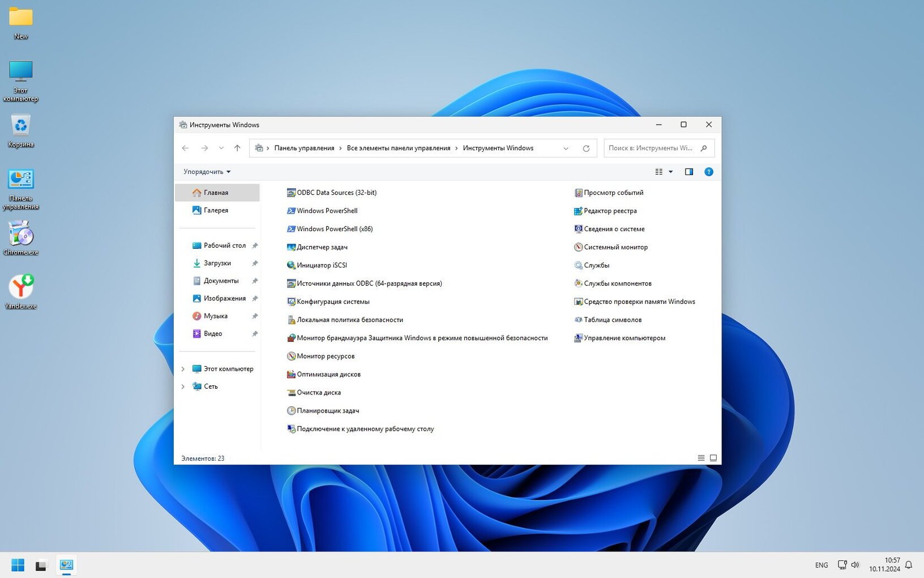
Task: Select the Chrome.exe desktop icon
Action: pyautogui.click(x=21, y=238)
